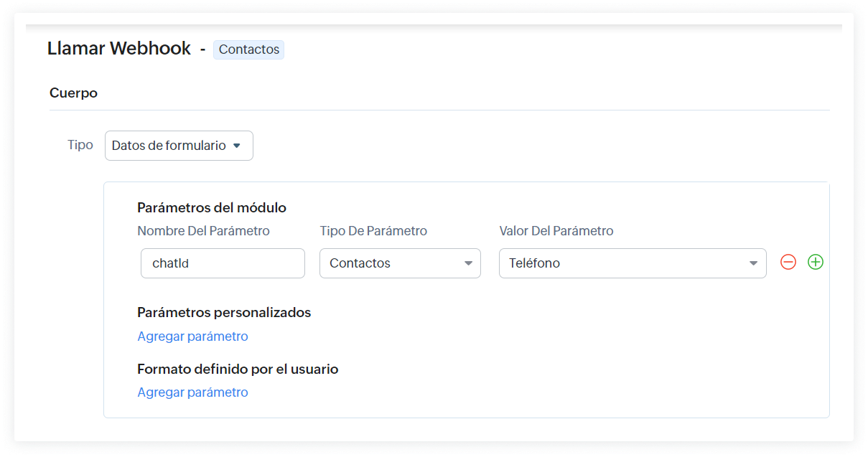
Task: Click the Llamar Webhook title
Action: (x=119, y=49)
